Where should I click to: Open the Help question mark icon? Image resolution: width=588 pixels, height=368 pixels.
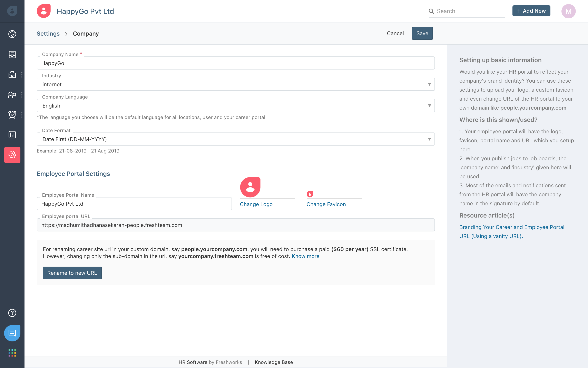pos(12,313)
